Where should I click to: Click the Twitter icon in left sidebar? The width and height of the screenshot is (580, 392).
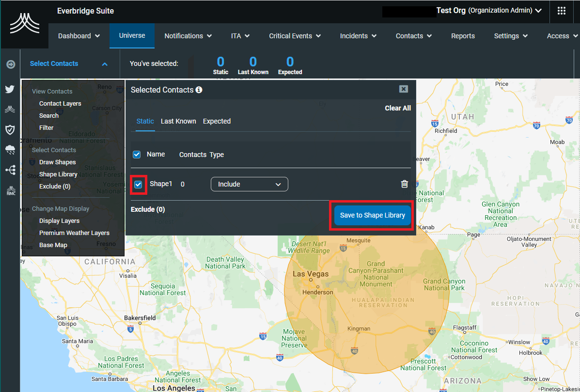[10, 89]
